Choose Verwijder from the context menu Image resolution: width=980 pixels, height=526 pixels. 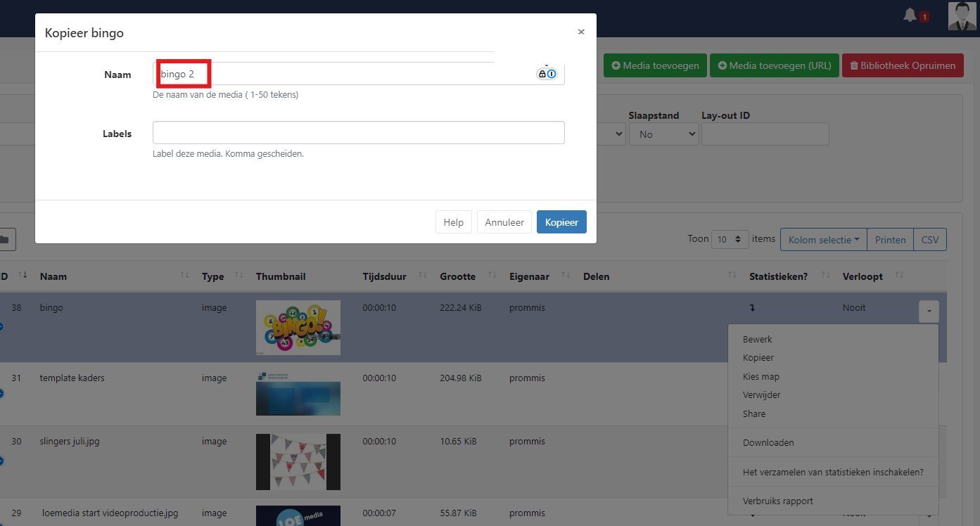click(761, 395)
